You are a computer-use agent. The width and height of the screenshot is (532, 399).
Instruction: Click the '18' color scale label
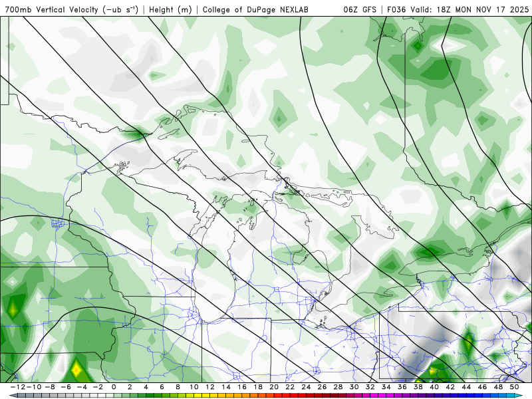click(258, 387)
